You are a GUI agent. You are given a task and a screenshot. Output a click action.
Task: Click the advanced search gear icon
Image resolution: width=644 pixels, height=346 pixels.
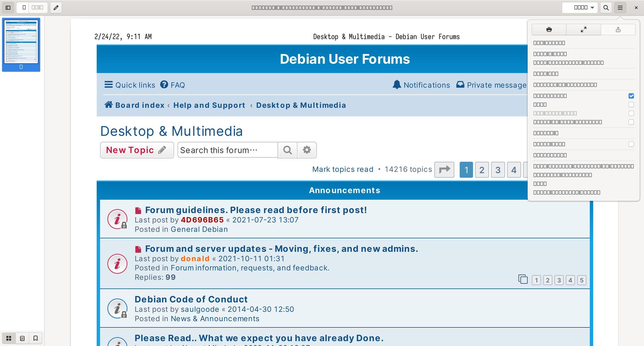(x=307, y=150)
